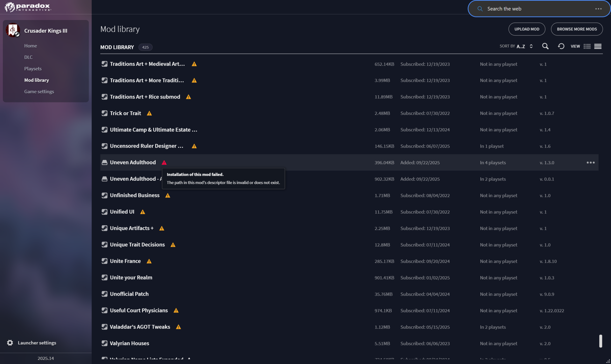Click warning icon next to Unite France
This screenshot has height=364, width=611.
point(149,261)
